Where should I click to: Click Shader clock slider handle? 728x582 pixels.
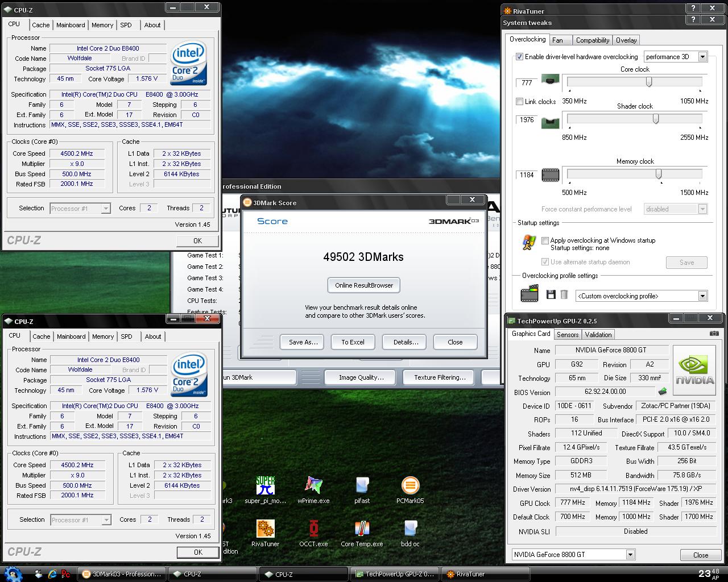tap(656, 119)
